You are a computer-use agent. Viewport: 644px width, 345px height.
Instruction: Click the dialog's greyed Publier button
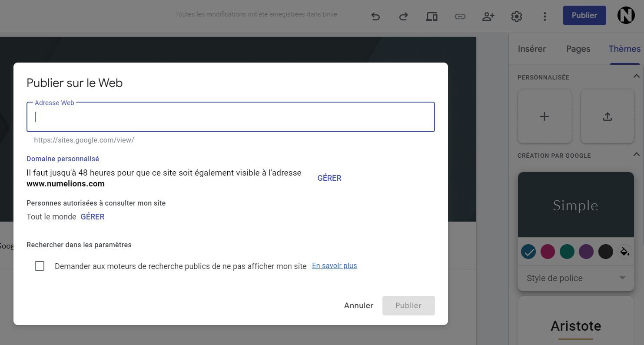[x=408, y=305]
